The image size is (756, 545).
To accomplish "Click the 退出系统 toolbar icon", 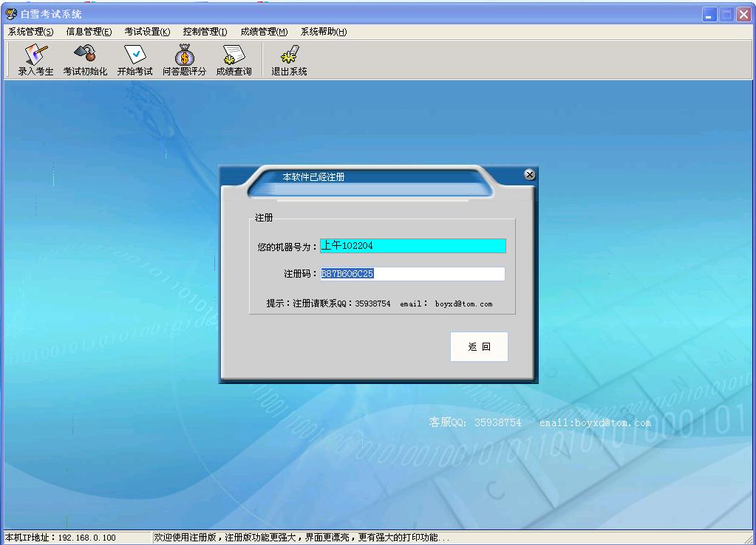I will point(289,60).
